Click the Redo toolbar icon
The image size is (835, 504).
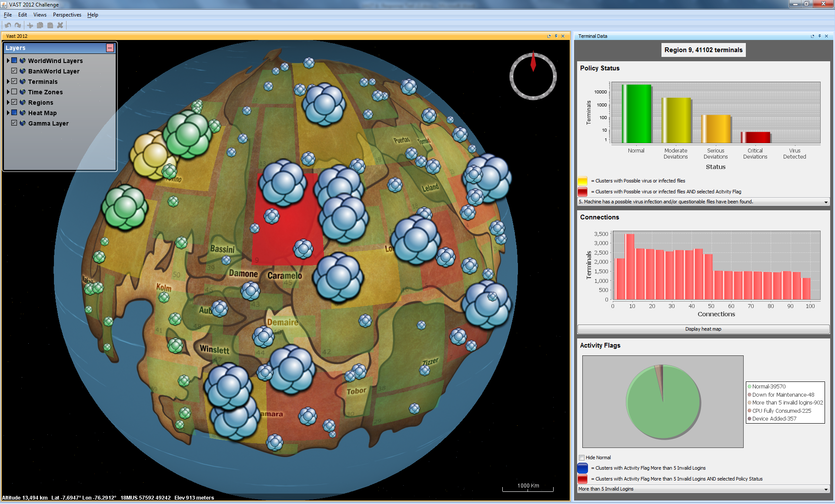pos(18,25)
